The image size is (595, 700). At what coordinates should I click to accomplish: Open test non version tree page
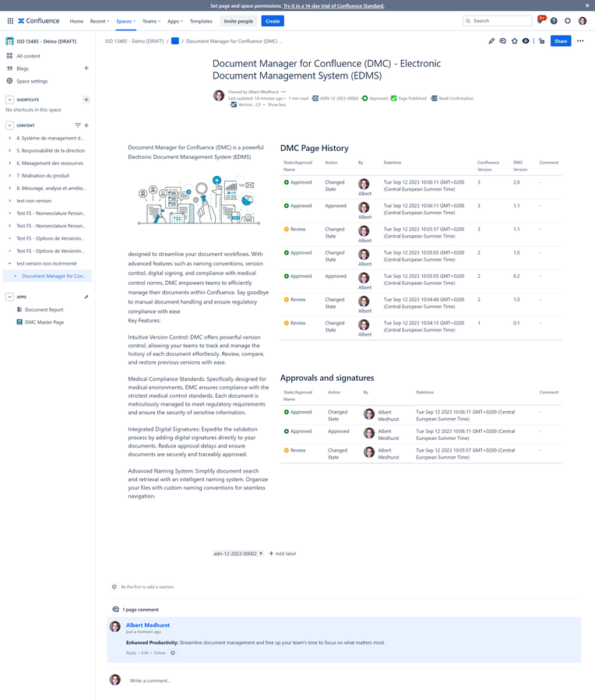pyautogui.click(x=34, y=201)
